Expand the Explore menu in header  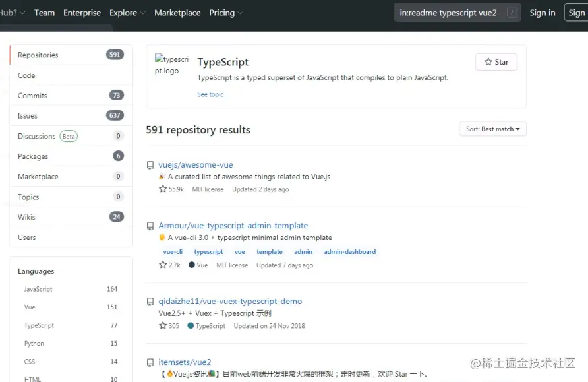(x=127, y=13)
